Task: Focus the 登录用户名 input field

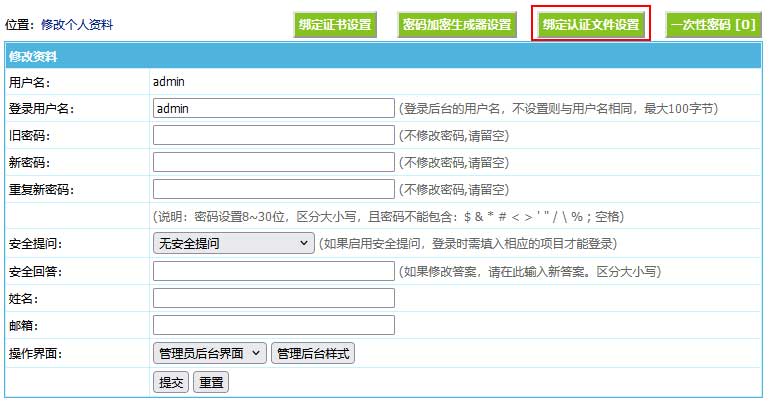Action: (273, 108)
